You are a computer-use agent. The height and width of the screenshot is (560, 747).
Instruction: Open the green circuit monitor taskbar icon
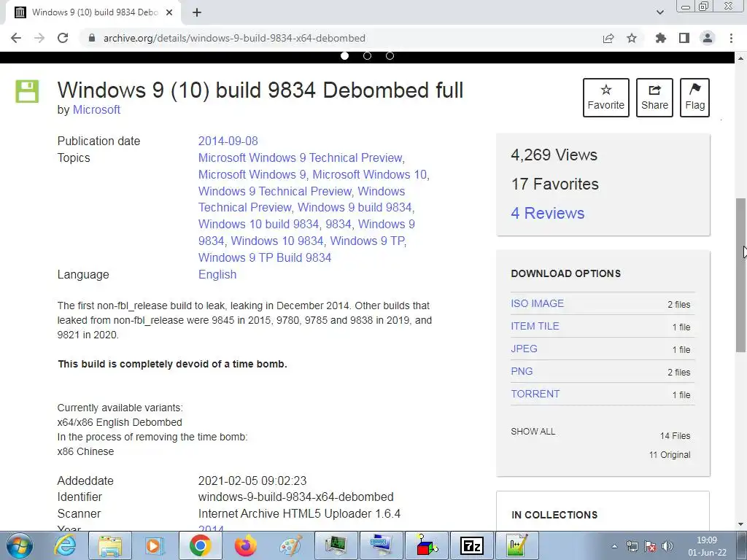point(336,545)
